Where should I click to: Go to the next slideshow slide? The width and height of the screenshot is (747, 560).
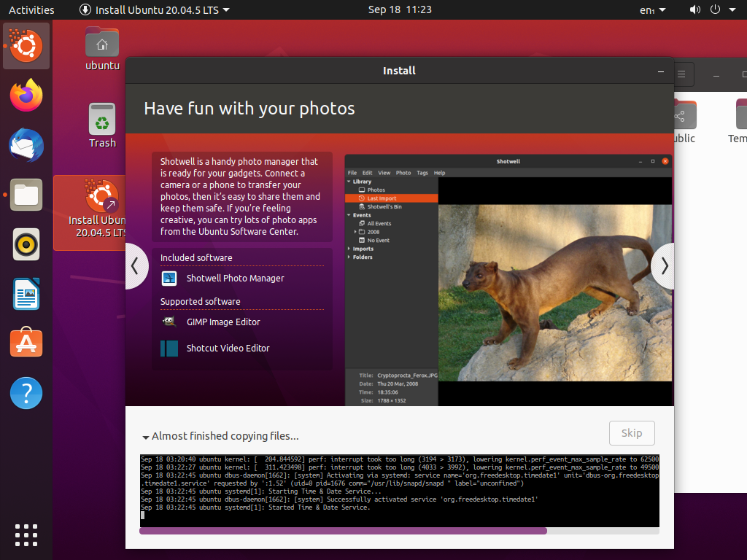(663, 266)
